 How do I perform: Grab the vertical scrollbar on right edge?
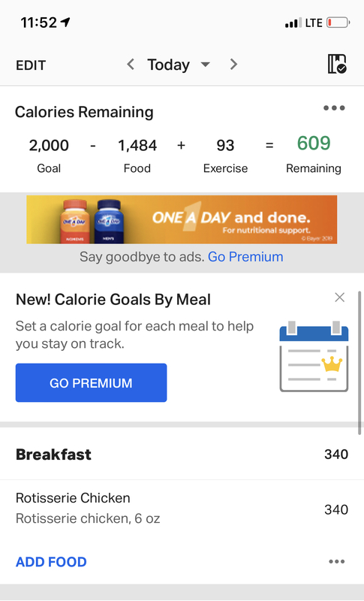point(359,363)
